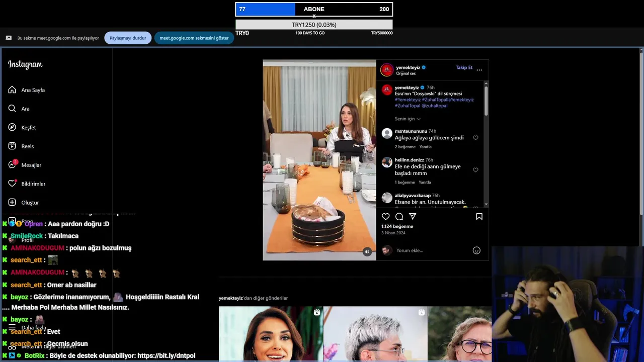Mute or unmute the video sound
This screenshot has height=362, width=644.
pos(367,251)
